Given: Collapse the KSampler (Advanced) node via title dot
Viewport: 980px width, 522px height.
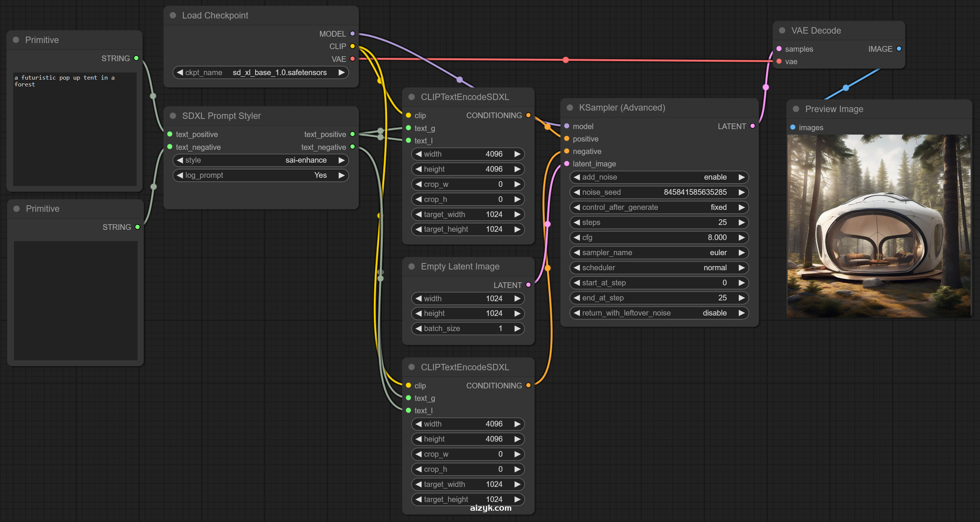Looking at the screenshot, I should pos(570,108).
